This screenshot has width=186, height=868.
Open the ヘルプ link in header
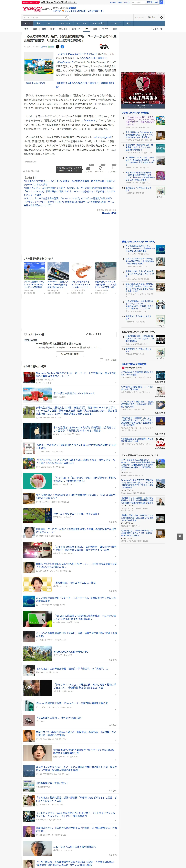click(x=127, y=2)
